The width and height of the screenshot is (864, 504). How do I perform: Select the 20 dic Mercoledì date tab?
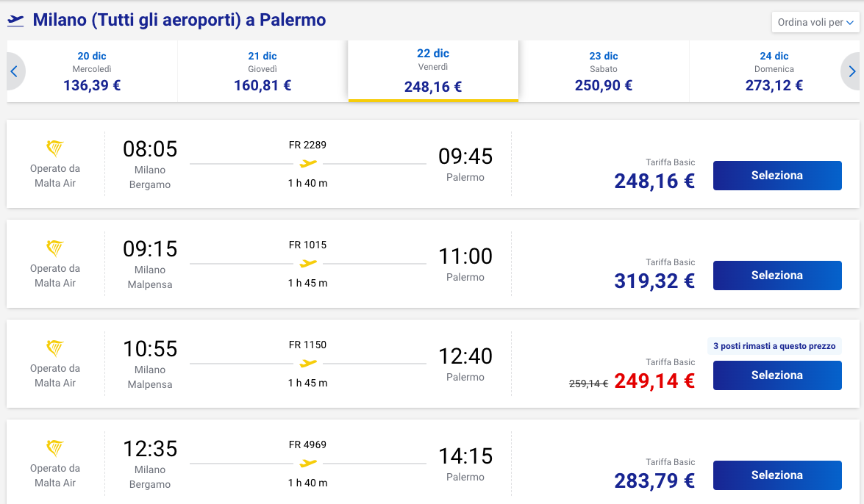(92, 71)
